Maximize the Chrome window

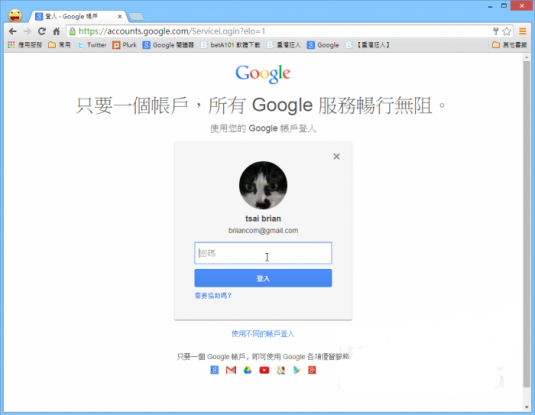pos(504,6)
